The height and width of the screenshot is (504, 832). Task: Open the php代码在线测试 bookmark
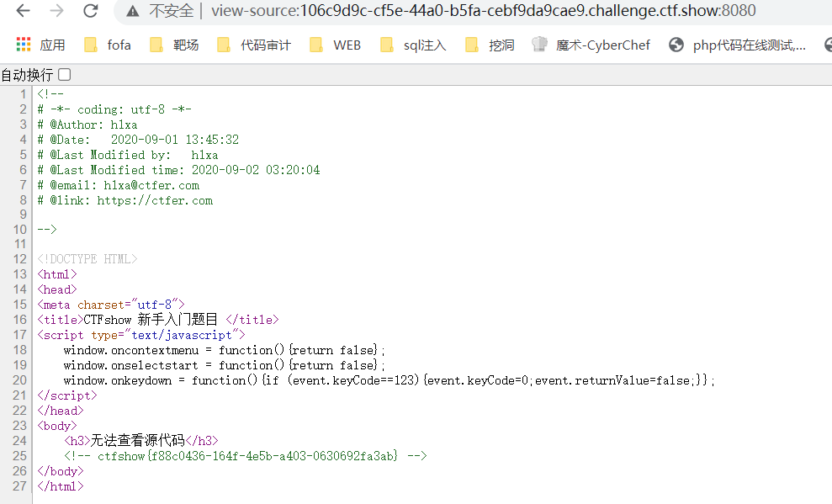point(738,45)
